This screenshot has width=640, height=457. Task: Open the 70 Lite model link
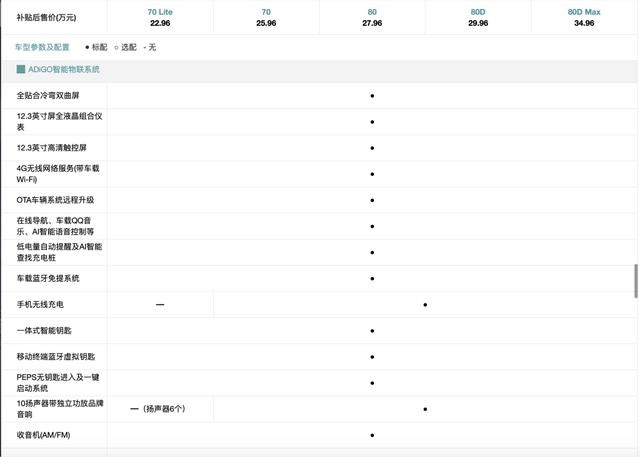click(160, 12)
